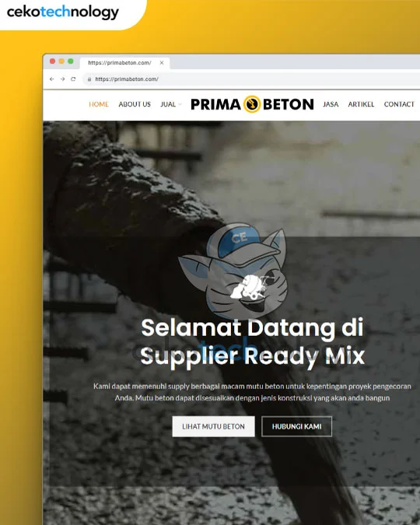
Task: Go to the JASA page
Action: [x=331, y=104]
